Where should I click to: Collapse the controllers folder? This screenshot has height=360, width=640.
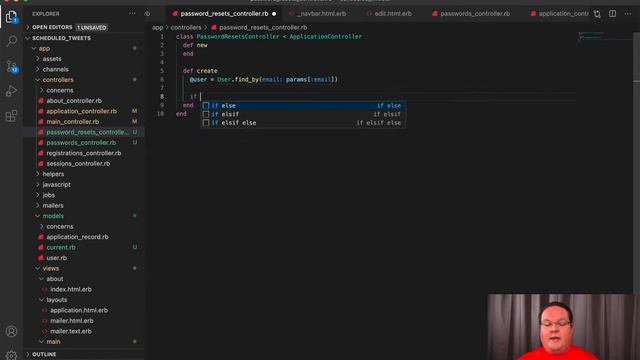tap(38, 80)
